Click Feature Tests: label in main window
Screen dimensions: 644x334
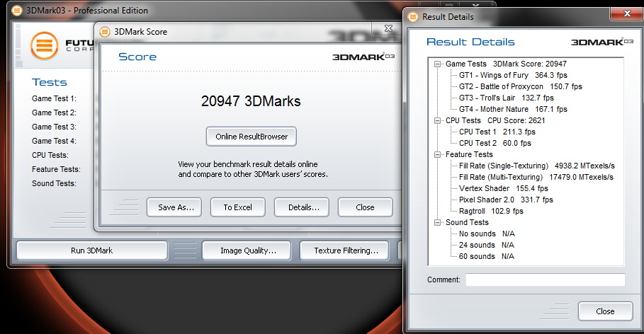pyautogui.click(x=56, y=169)
